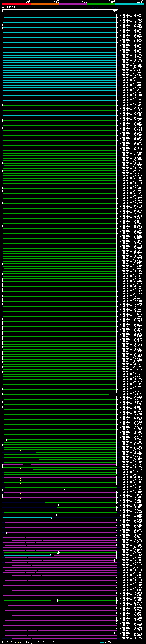
Task: Click hit UniRef100_C4MA19
Action: (x=131, y=485)
